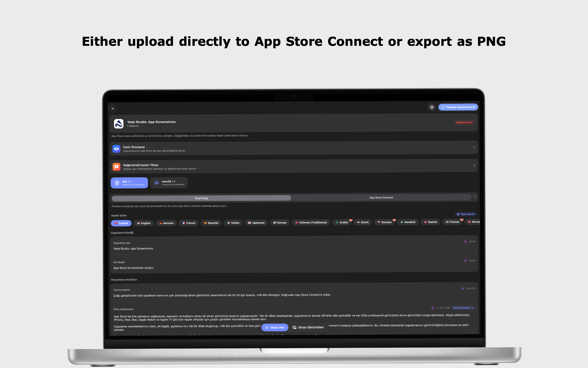Click the loading spinner beside App Store Connect
This screenshot has width=588, height=368.
[475, 197]
